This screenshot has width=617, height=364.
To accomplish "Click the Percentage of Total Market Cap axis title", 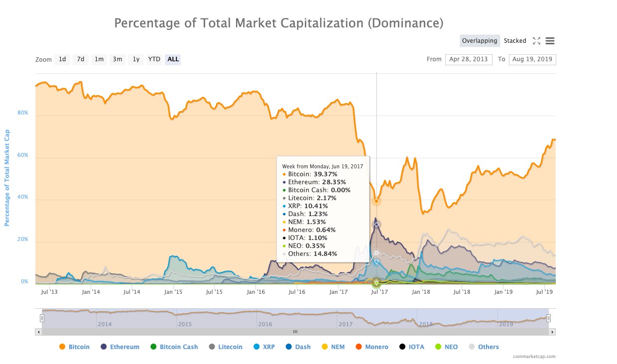I will point(7,178).
